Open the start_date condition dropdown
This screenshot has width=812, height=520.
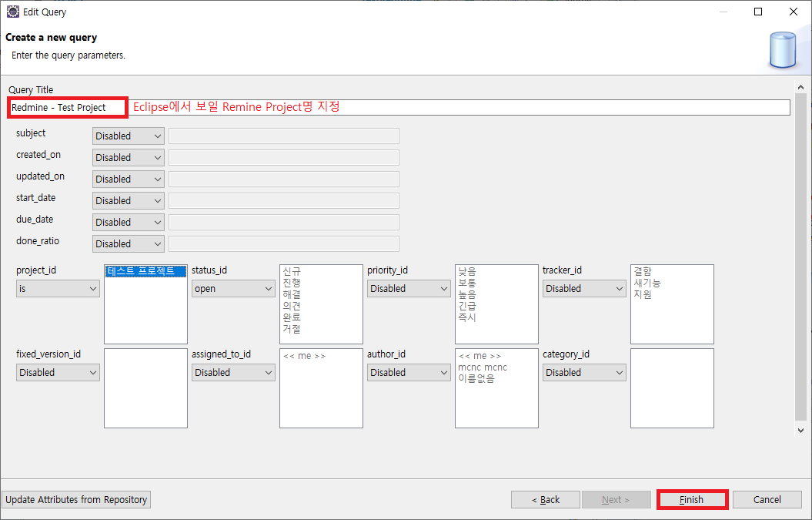(x=129, y=200)
